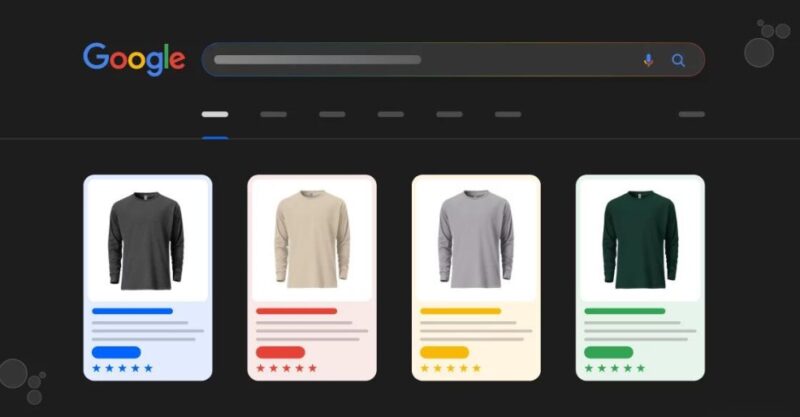This screenshot has height=417, width=800.
Task: Select the second search tab
Action: [x=273, y=114]
